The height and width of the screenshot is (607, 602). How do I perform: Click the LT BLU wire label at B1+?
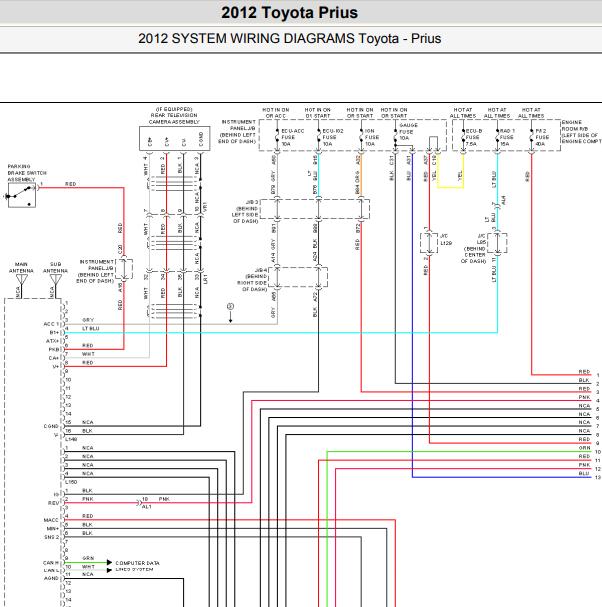pos(91,329)
